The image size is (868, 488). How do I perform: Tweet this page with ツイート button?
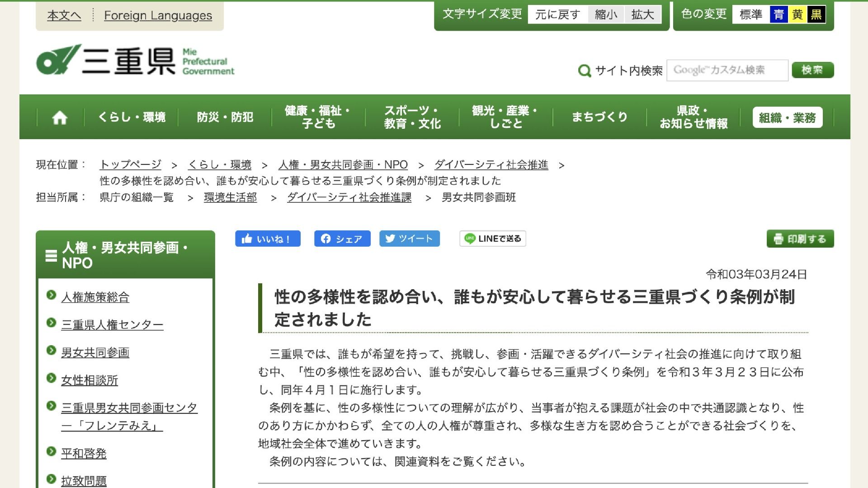tap(409, 239)
